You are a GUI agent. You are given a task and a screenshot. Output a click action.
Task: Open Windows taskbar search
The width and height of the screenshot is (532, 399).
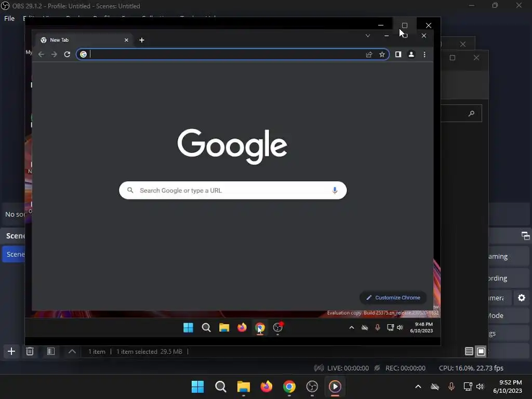[x=220, y=387]
